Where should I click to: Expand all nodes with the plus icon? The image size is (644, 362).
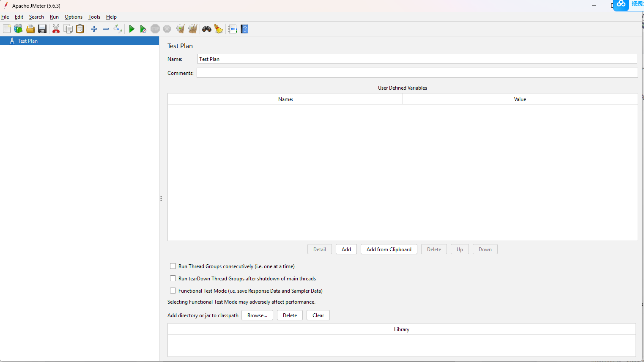tap(94, 29)
